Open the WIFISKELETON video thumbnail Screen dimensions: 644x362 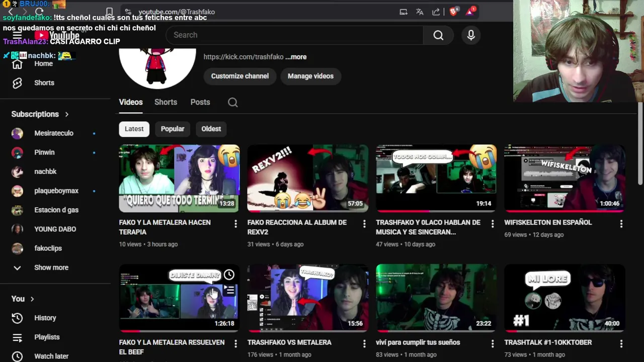tap(565, 178)
